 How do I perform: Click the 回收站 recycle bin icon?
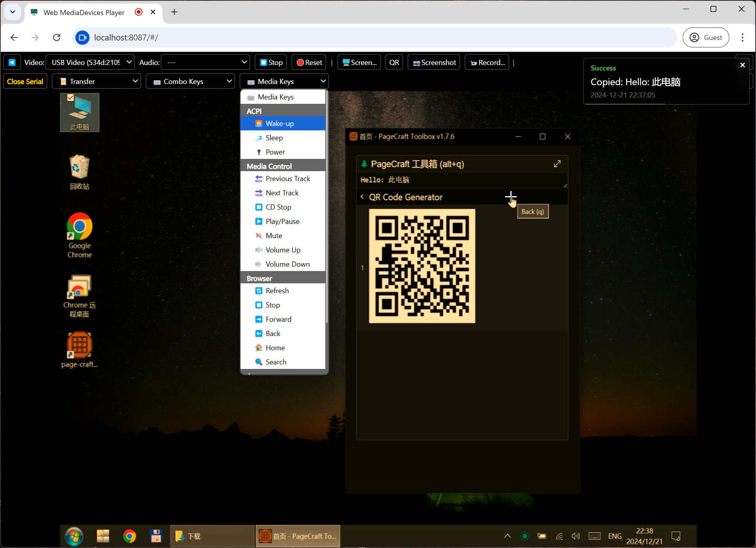click(80, 172)
